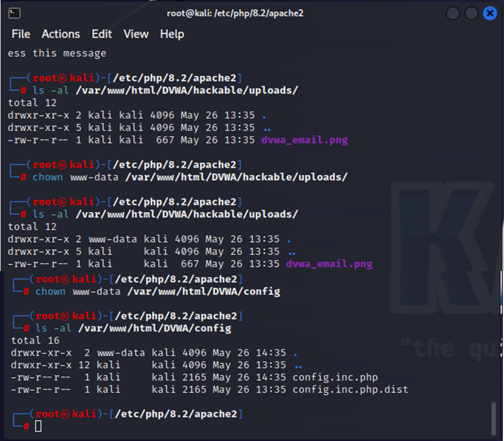Click 'chown www-data /var/www/html/DVWA/config' command

click(x=158, y=291)
